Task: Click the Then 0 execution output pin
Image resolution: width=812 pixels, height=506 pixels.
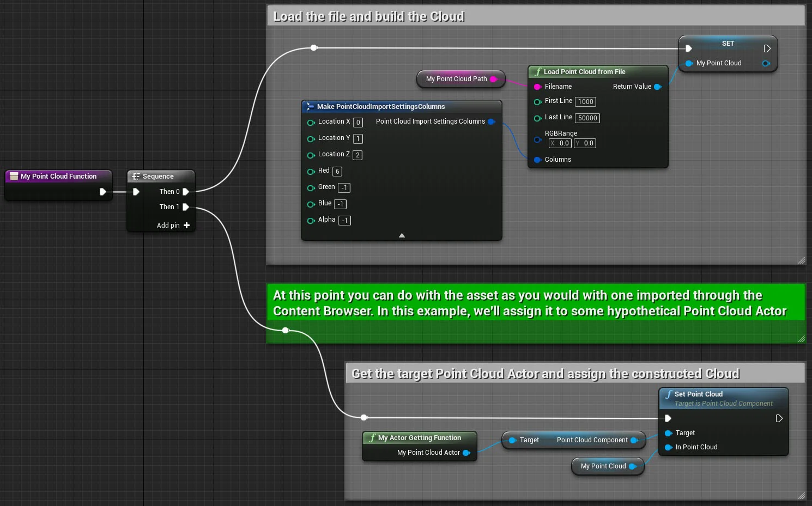Action: tap(186, 192)
